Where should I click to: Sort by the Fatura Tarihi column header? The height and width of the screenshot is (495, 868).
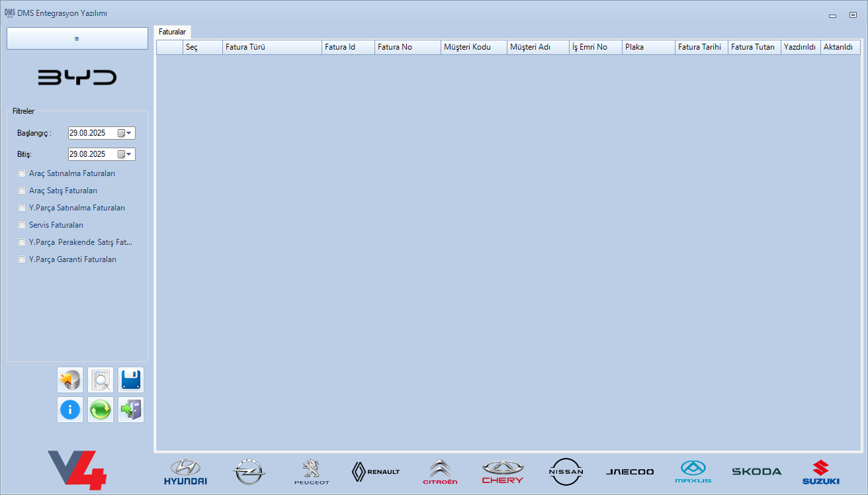pyautogui.click(x=701, y=47)
